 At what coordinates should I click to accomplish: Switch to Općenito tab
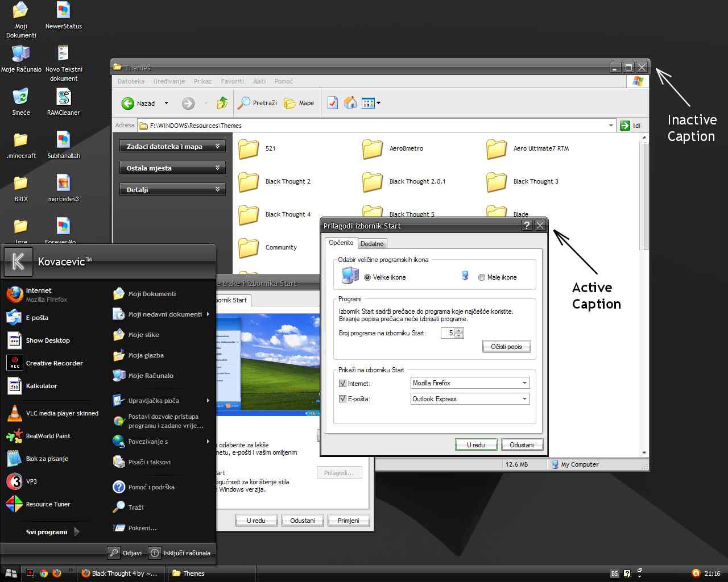(x=341, y=243)
